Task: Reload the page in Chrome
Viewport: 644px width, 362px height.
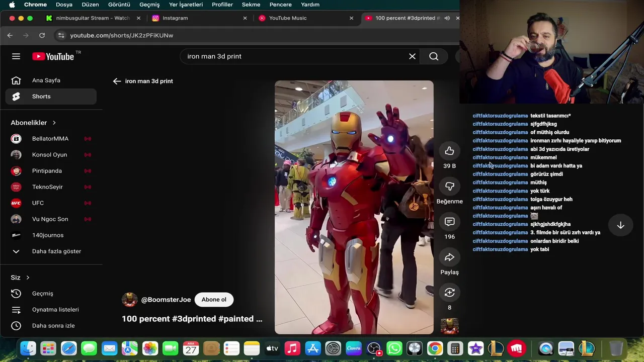Action: pos(42,35)
